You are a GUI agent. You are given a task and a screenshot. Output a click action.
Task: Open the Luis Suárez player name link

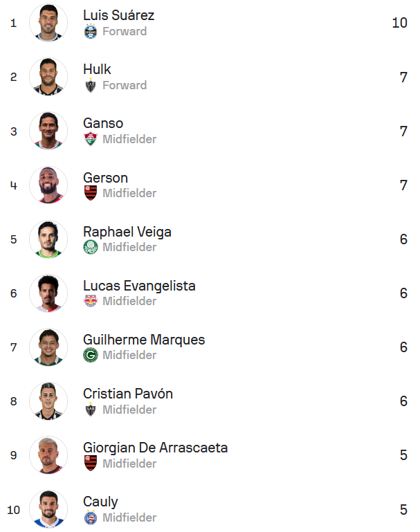click(x=118, y=15)
